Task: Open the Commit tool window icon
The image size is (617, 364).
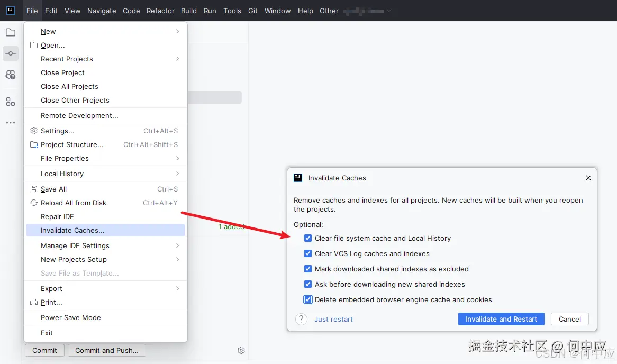Action: pos(11,53)
